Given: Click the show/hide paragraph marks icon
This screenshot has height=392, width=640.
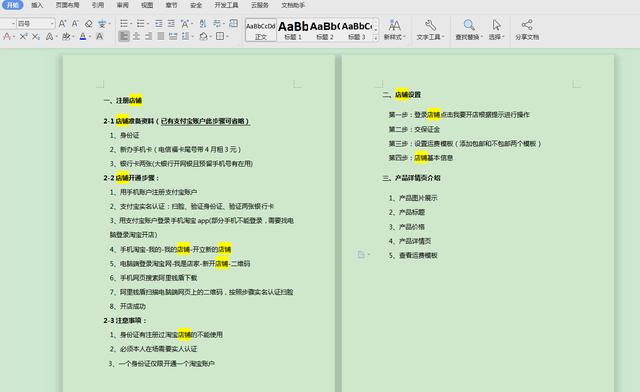Looking at the screenshot, I should click(x=216, y=24).
